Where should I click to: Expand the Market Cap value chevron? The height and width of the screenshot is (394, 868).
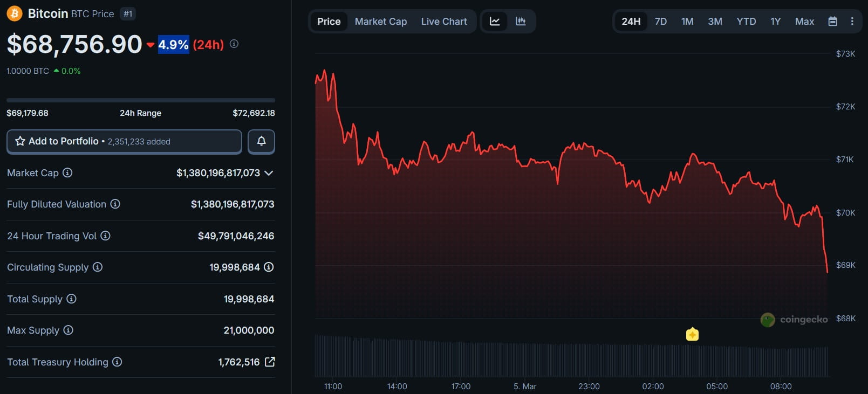pos(269,173)
